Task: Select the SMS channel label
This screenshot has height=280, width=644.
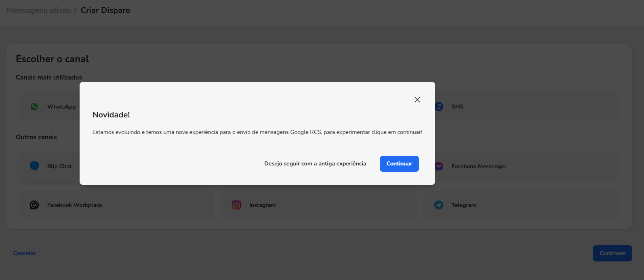Action: [457, 107]
